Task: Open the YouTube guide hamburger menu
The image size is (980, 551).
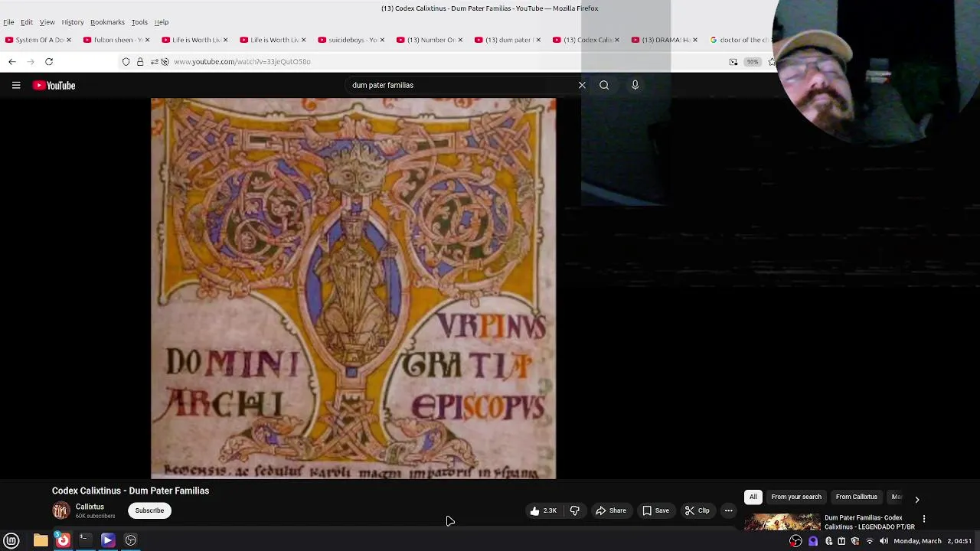Action: click(16, 86)
